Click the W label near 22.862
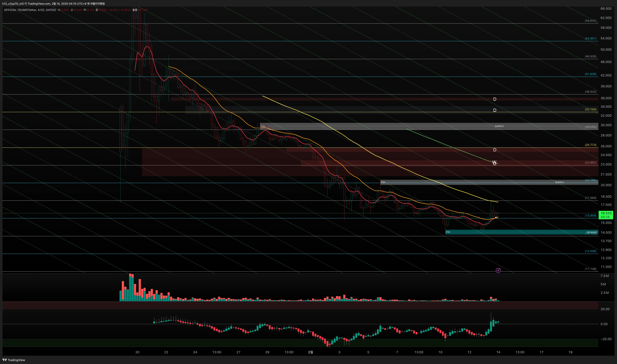The image size is (617, 364). coord(494,162)
